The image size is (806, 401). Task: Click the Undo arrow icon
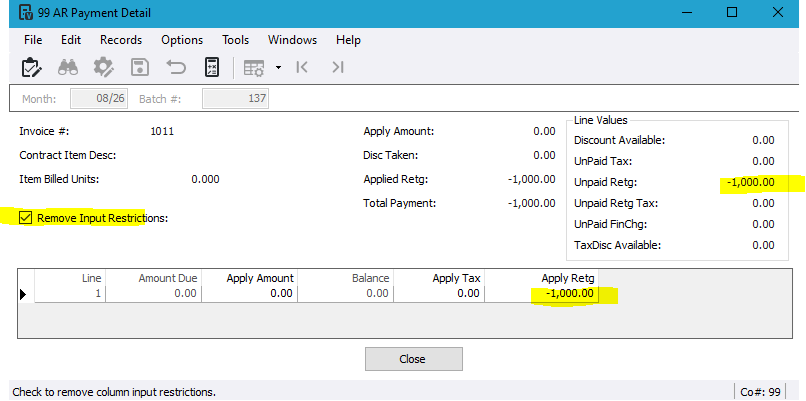coord(176,67)
